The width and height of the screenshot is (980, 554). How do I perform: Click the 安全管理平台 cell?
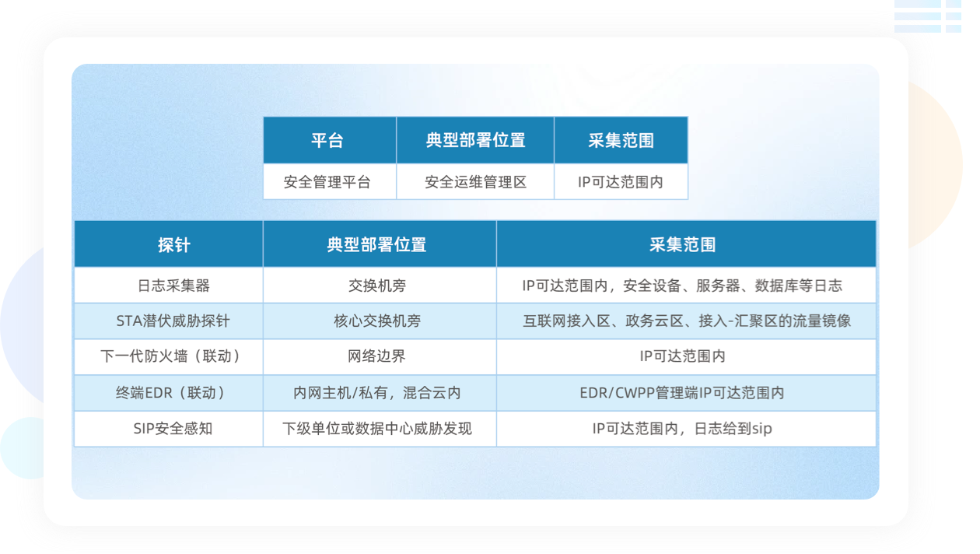click(x=329, y=182)
